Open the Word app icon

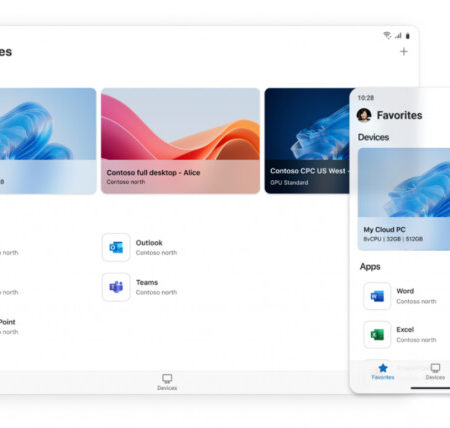(377, 296)
